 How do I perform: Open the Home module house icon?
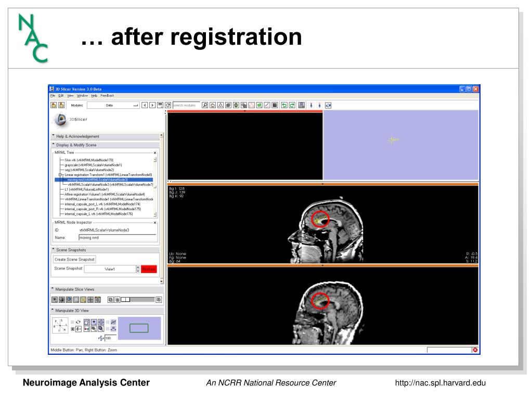pyautogui.click(x=213, y=105)
